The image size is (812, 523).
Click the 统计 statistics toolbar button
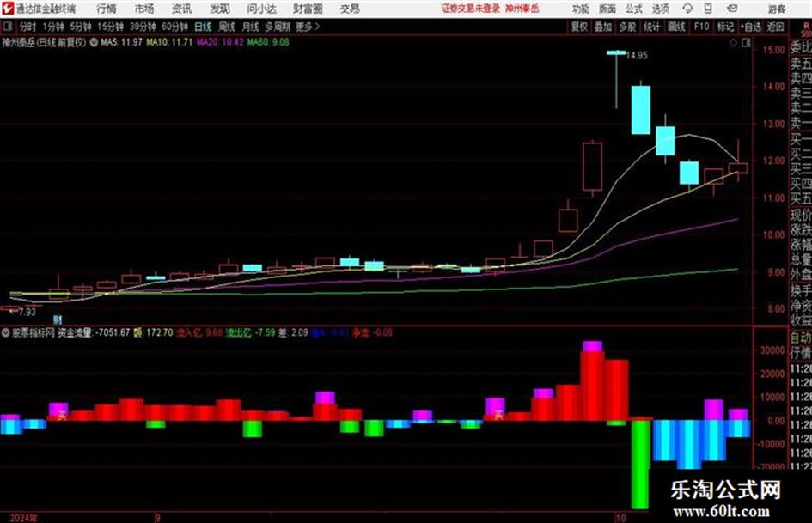click(x=652, y=27)
